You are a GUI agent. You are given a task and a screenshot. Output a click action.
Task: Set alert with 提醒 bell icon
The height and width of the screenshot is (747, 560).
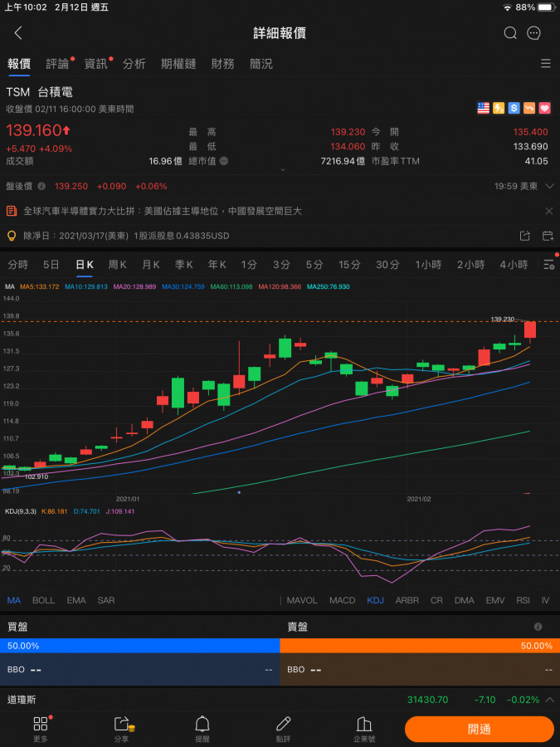pos(202,729)
